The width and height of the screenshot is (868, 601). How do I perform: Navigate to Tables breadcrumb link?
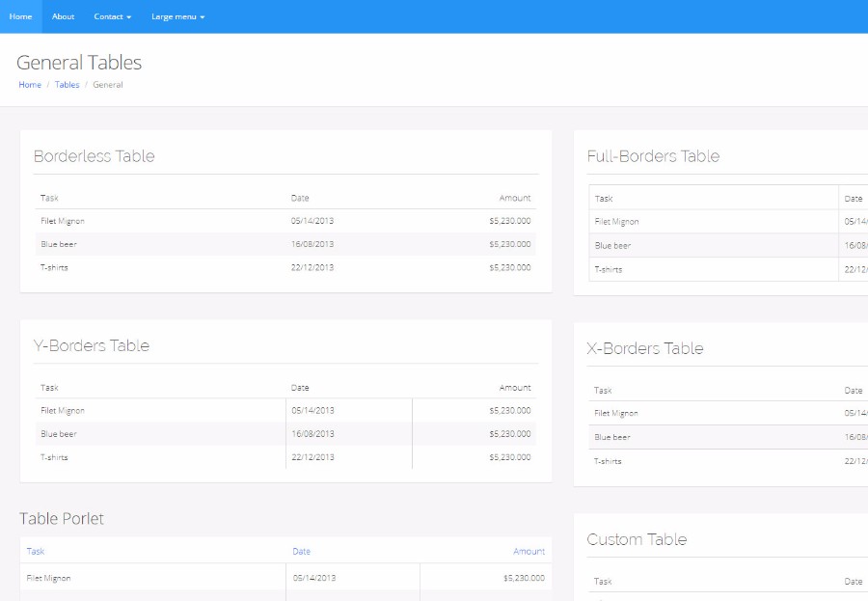click(x=67, y=85)
